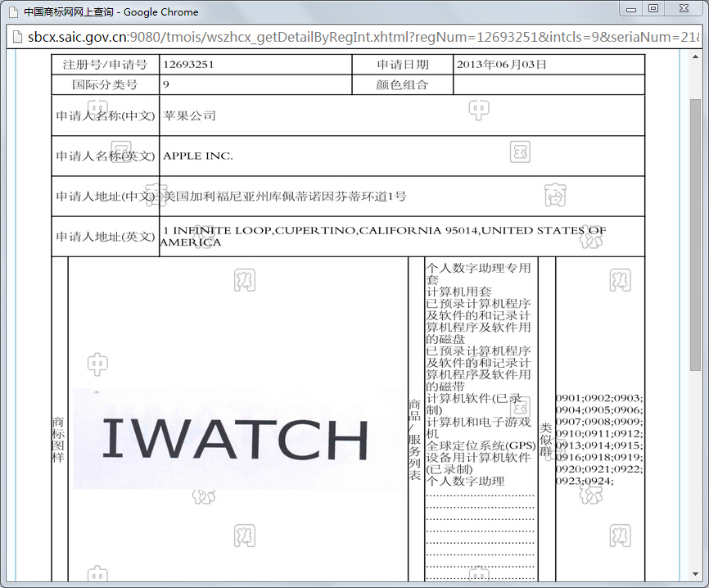Click the 商品/服务列表 vertical label
709x588 pixels.
click(x=415, y=440)
